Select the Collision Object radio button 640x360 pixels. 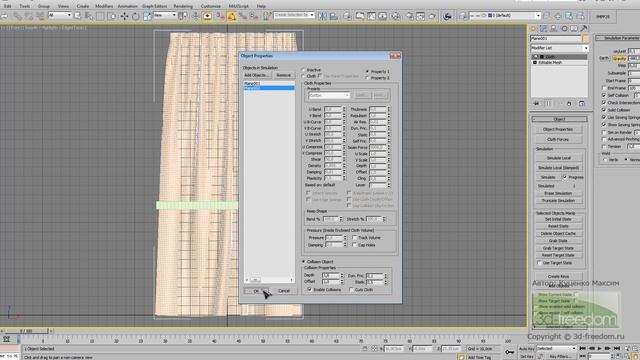click(x=303, y=262)
